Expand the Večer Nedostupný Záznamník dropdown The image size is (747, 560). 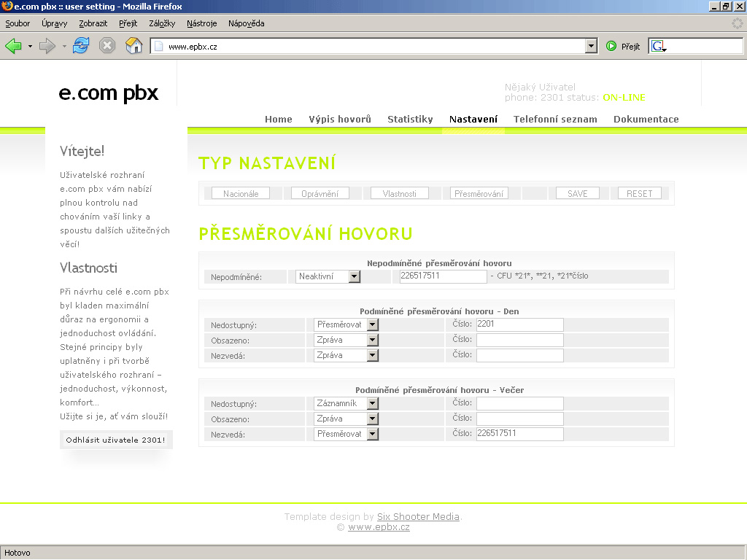pos(372,403)
